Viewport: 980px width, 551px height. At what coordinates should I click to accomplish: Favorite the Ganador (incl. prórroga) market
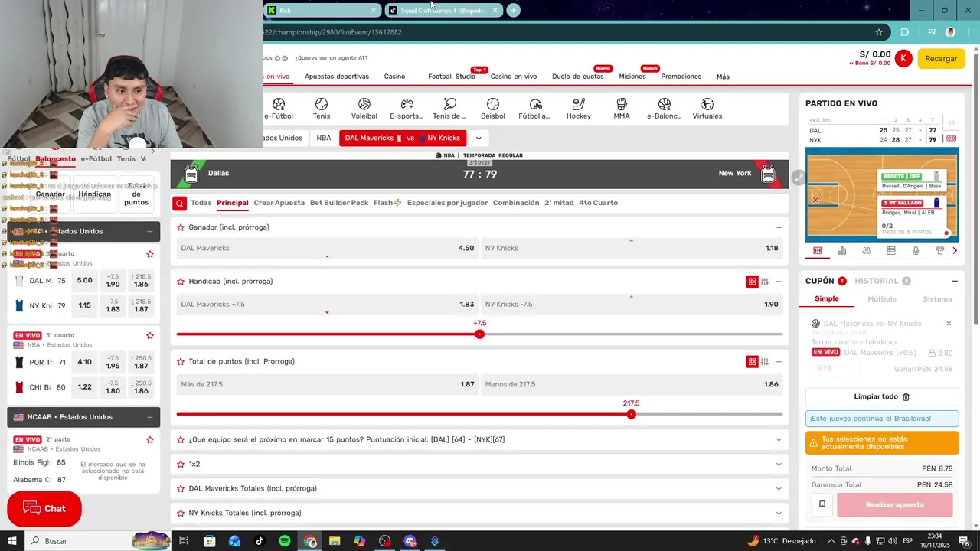181,227
